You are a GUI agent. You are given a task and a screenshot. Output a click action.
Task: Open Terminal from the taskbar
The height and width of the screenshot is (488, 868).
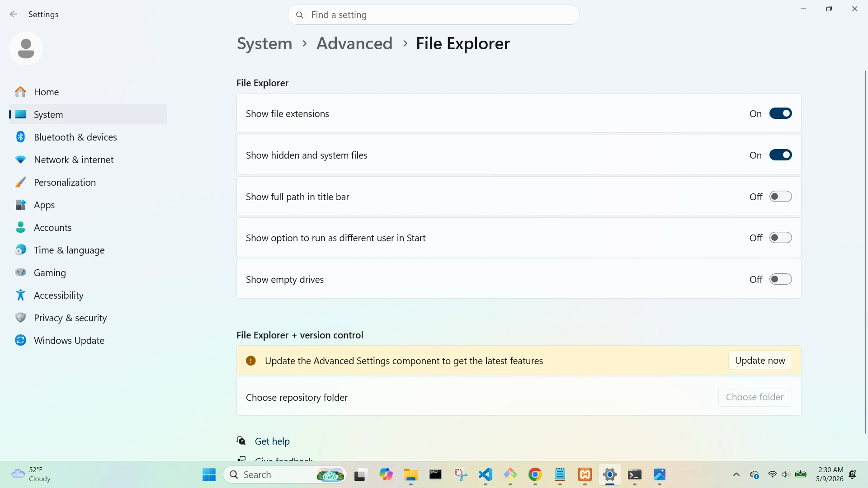coord(635,474)
